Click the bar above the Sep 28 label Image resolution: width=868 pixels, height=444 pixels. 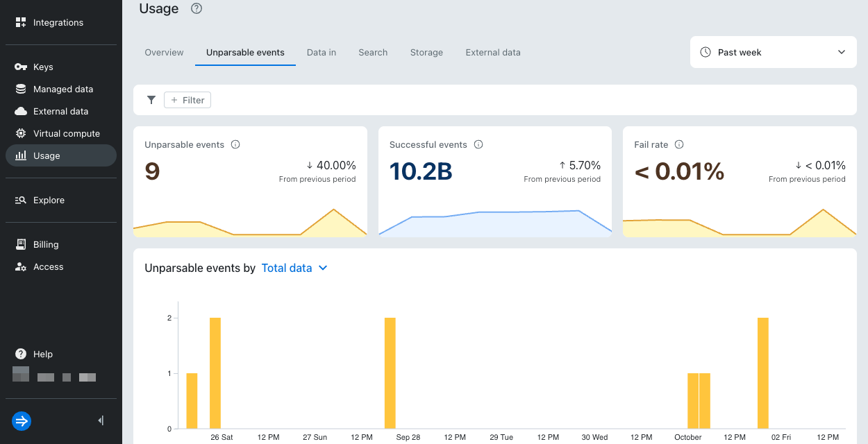(390, 373)
